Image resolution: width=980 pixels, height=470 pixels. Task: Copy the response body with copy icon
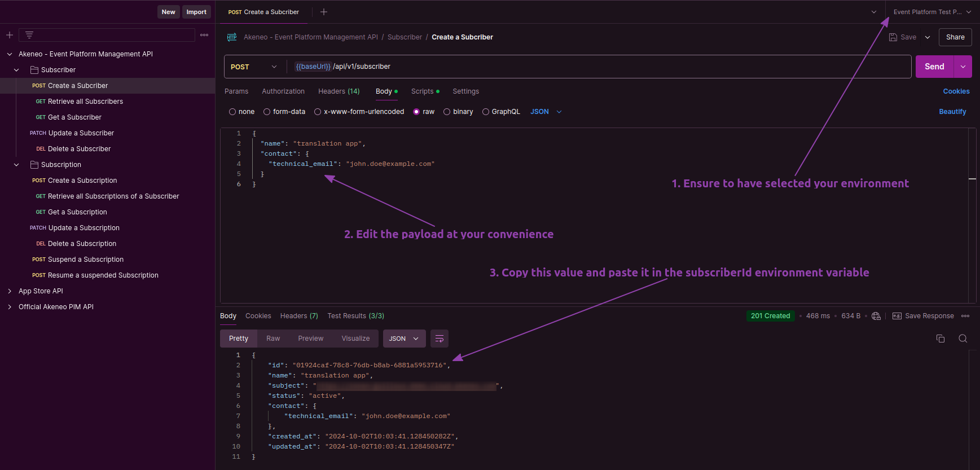point(941,339)
